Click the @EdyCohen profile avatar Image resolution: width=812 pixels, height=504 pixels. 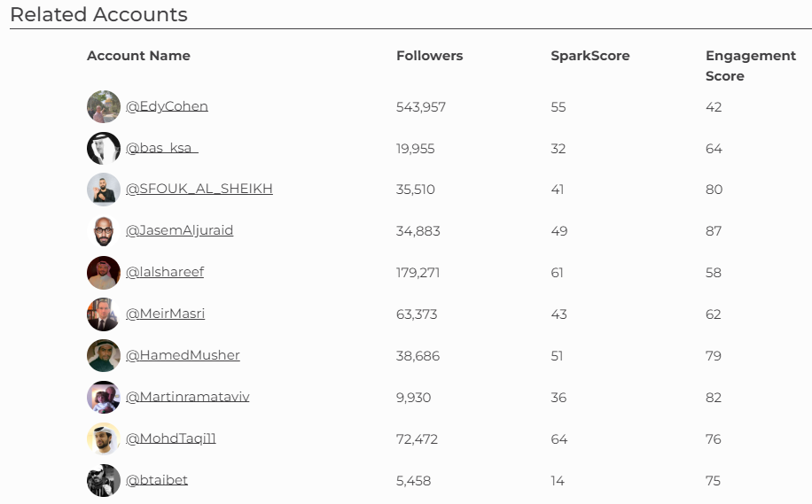104,107
